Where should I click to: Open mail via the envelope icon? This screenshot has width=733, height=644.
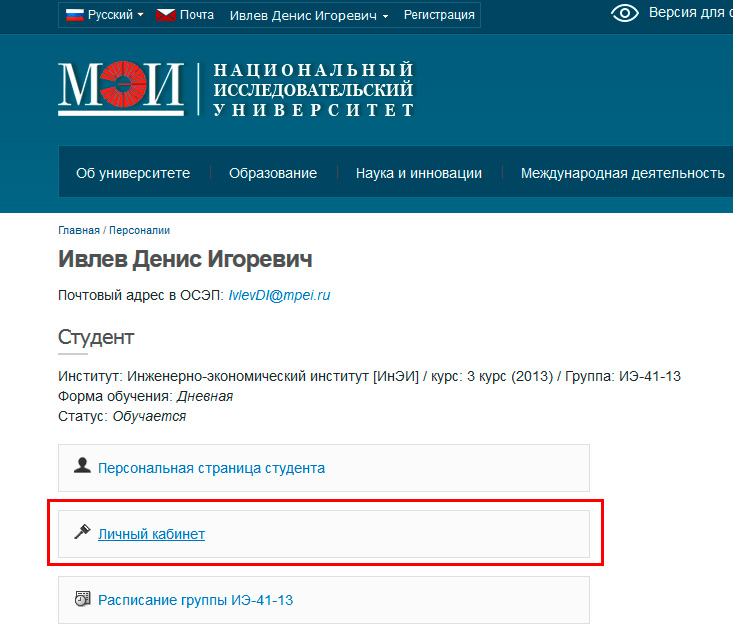[165, 15]
